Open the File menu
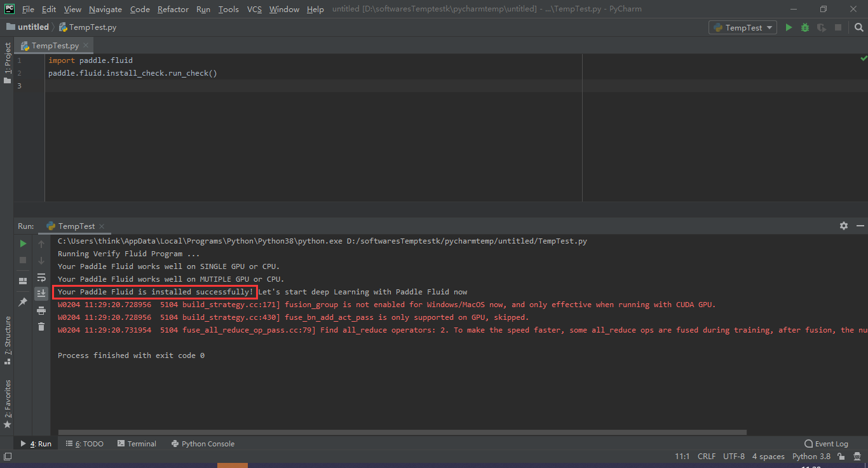This screenshot has height=468, width=868. click(x=28, y=9)
